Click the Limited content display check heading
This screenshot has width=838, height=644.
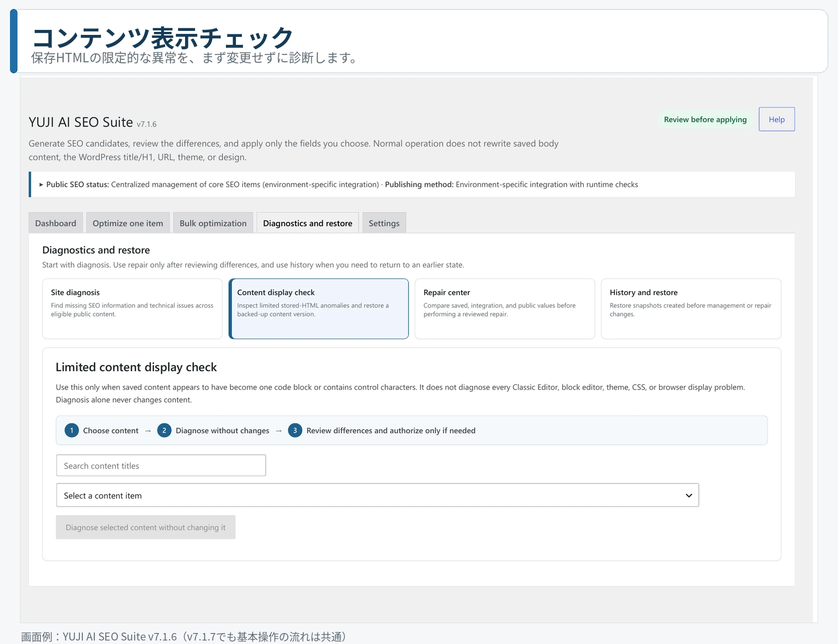136,367
